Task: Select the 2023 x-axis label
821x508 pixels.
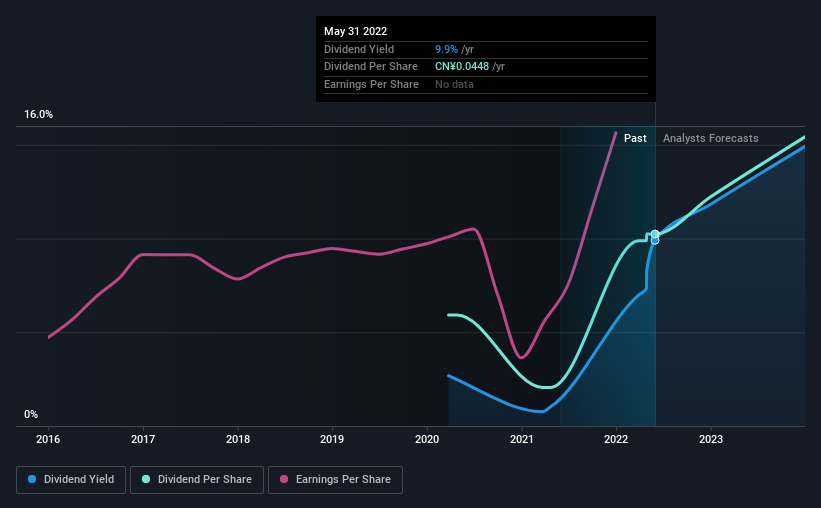Action: (711, 439)
